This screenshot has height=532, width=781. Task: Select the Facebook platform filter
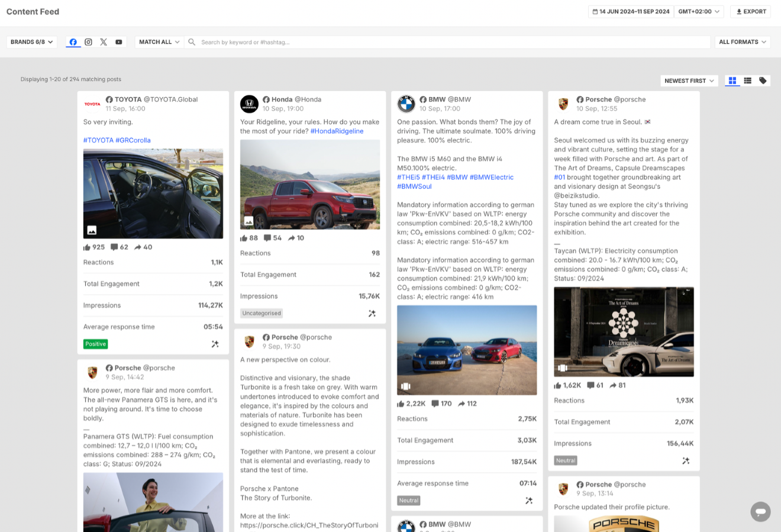click(73, 42)
